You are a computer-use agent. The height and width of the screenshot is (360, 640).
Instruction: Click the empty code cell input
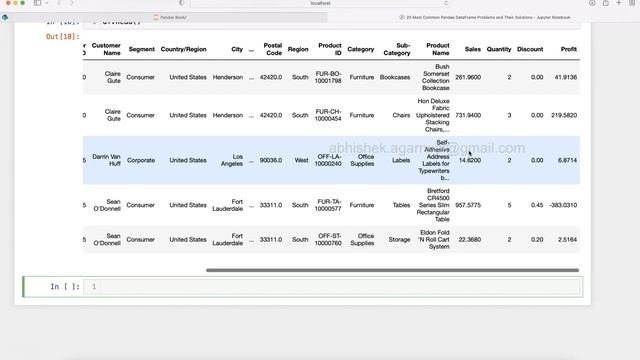pyautogui.click(x=340, y=287)
